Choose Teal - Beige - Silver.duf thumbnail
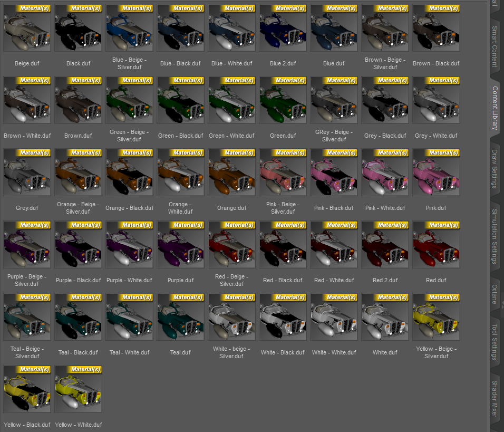This screenshot has width=504, height=432. 27,316
